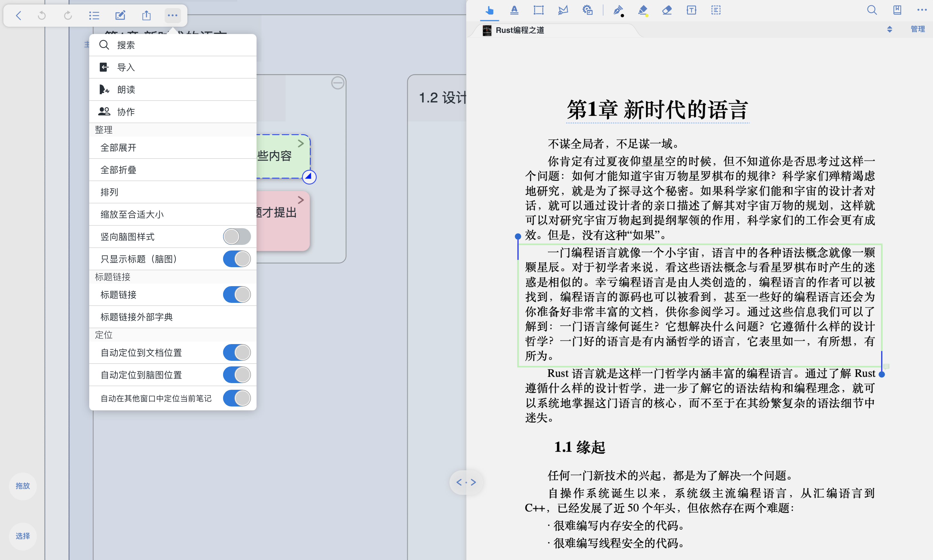933x560 pixels.
Task: Open document search magnifier
Action: click(x=871, y=10)
